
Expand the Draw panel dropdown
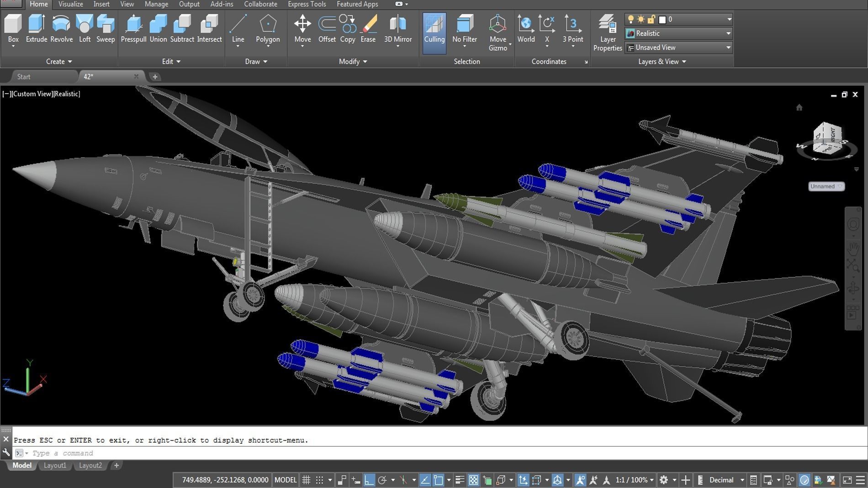point(256,61)
